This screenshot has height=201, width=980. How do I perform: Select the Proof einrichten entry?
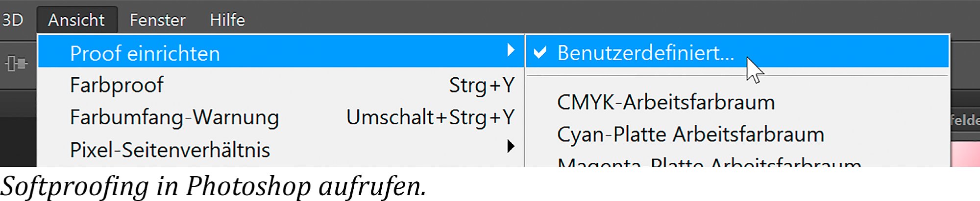coord(281,51)
